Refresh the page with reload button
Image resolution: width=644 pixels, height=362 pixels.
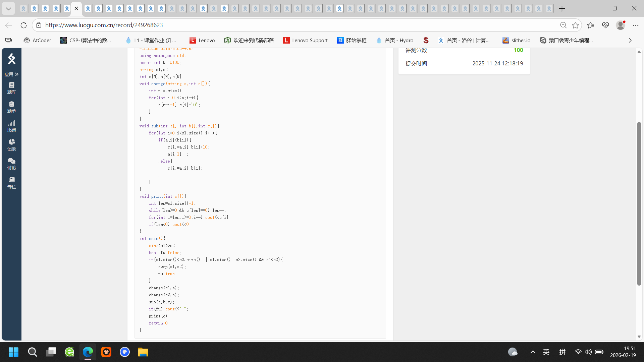pos(23,25)
